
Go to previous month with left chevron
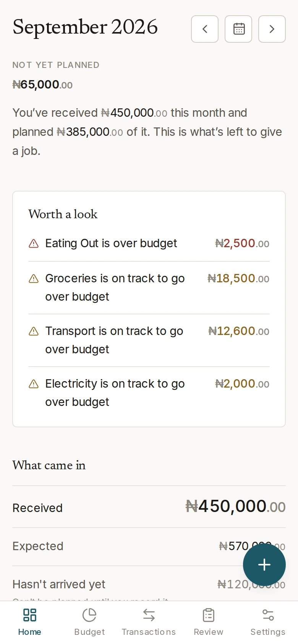(x=205, y=29)
